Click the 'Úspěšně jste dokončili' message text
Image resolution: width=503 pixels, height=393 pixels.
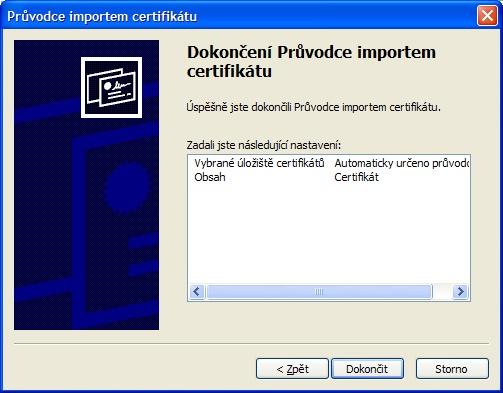(x=313, y=107)
